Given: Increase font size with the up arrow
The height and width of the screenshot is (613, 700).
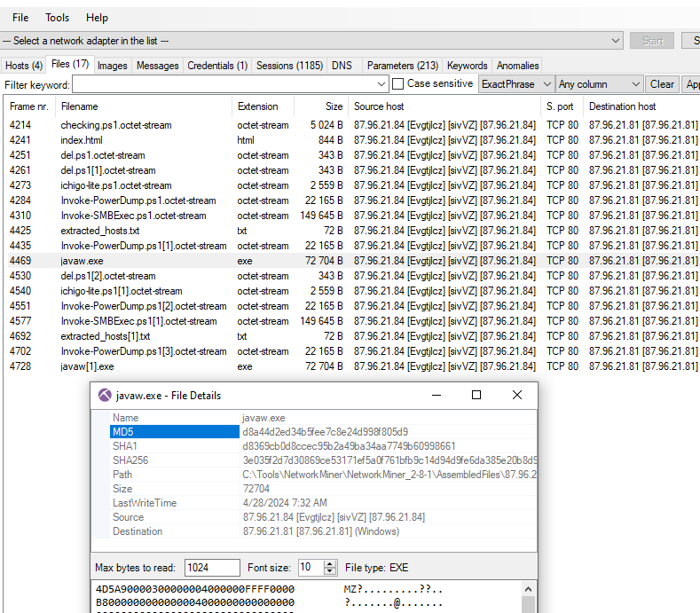Looking at the screenshot, I should (330, 563).
